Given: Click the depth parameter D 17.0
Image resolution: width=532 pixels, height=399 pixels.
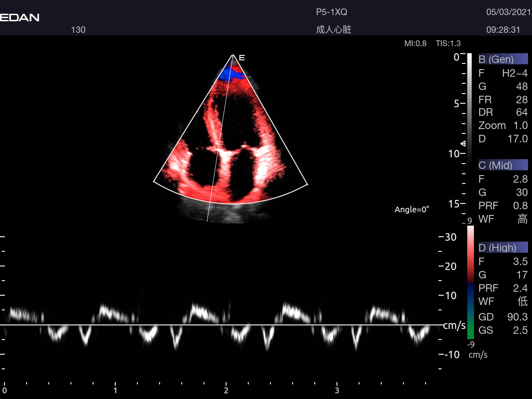Looking at the screenshot, I should pyautogui.click(x=503, y=139).
